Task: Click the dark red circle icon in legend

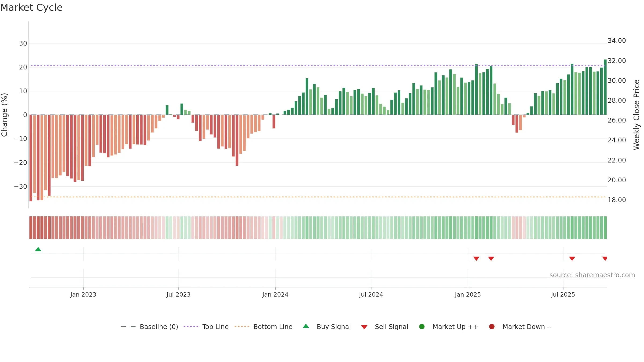Action: click(492, 327)
